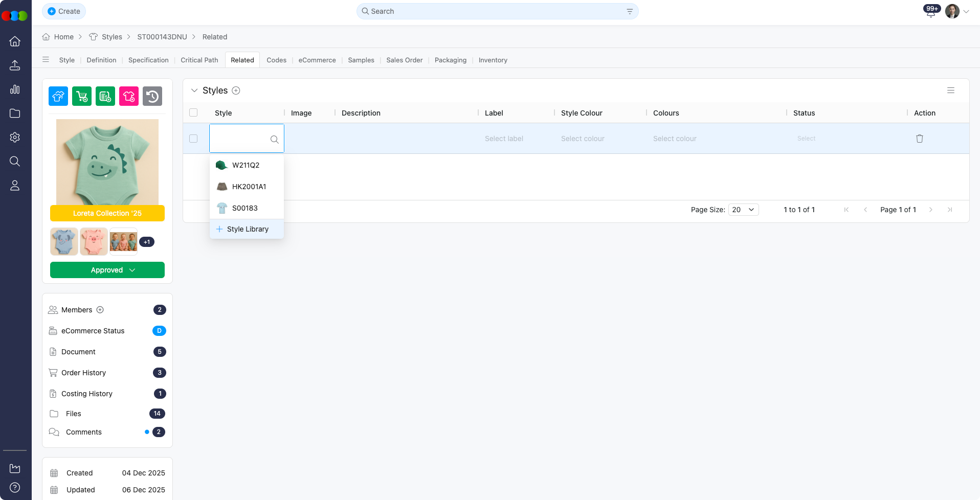Open the analytics bar chart icon in sidebar

point(15,89)
